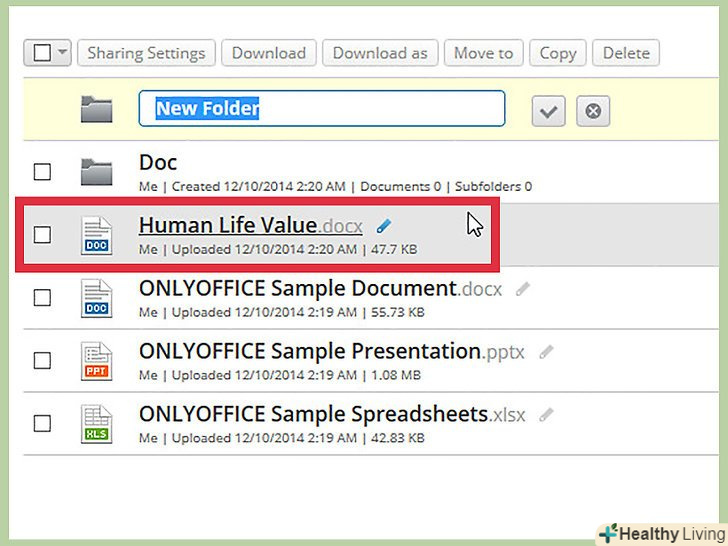Click pencil icon beside ONLYOFFICE Sample Spreadsheets
The image size is (728, 546).
[x=545, y=414]
